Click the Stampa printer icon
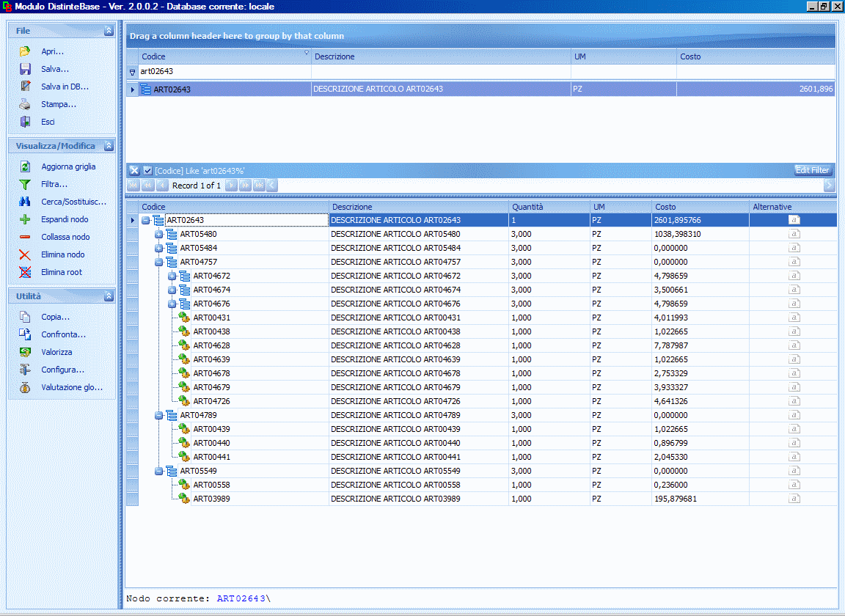The image size is (845, 616). click(x=25, y=104)
